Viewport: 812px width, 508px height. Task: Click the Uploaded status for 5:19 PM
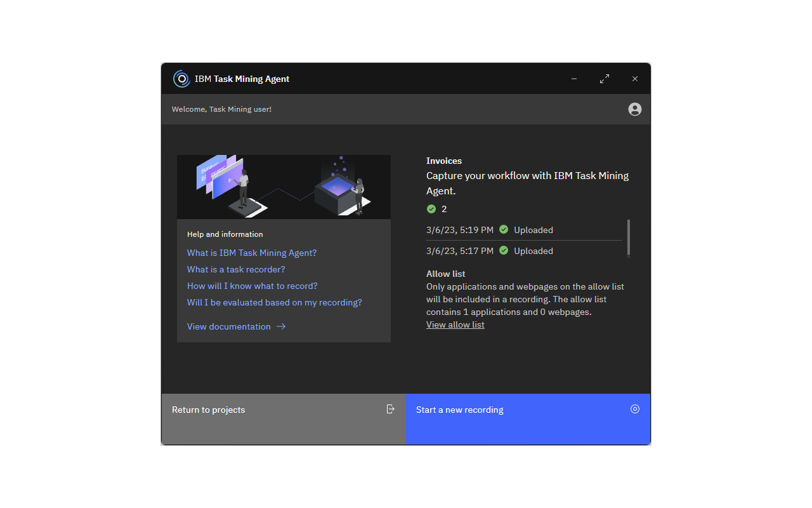coord(534,230)
